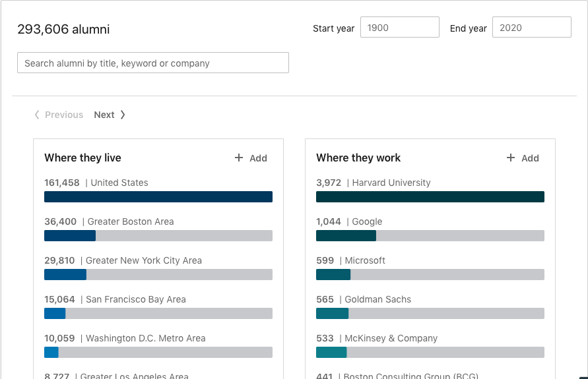
Task: Edit the End year field
Action: pos(532,27)
